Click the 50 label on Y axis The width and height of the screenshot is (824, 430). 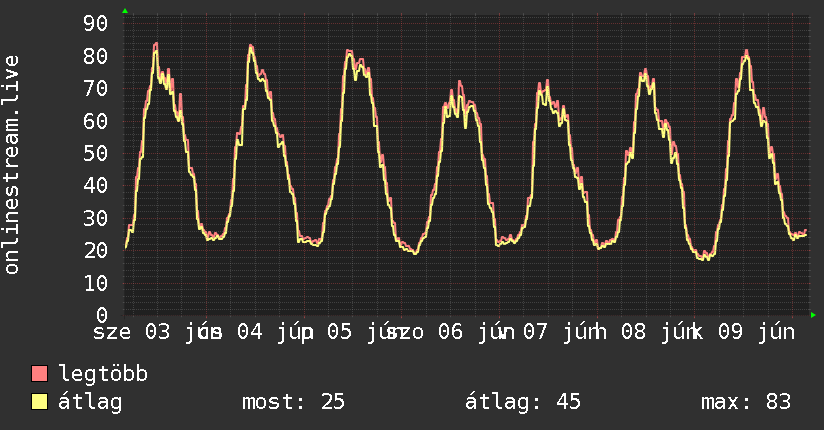coord(96,153)
